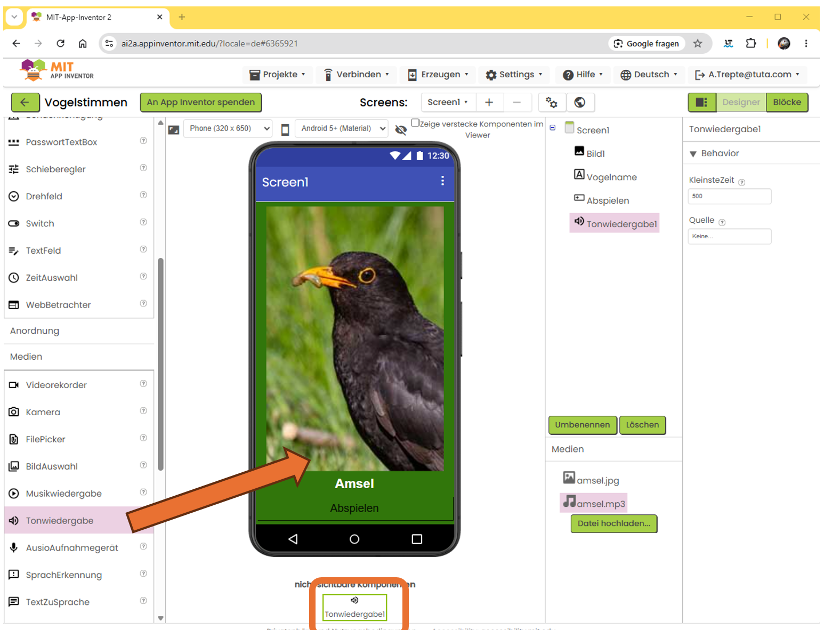
Task: Select Vogelname in component tree
Action: 605,176
